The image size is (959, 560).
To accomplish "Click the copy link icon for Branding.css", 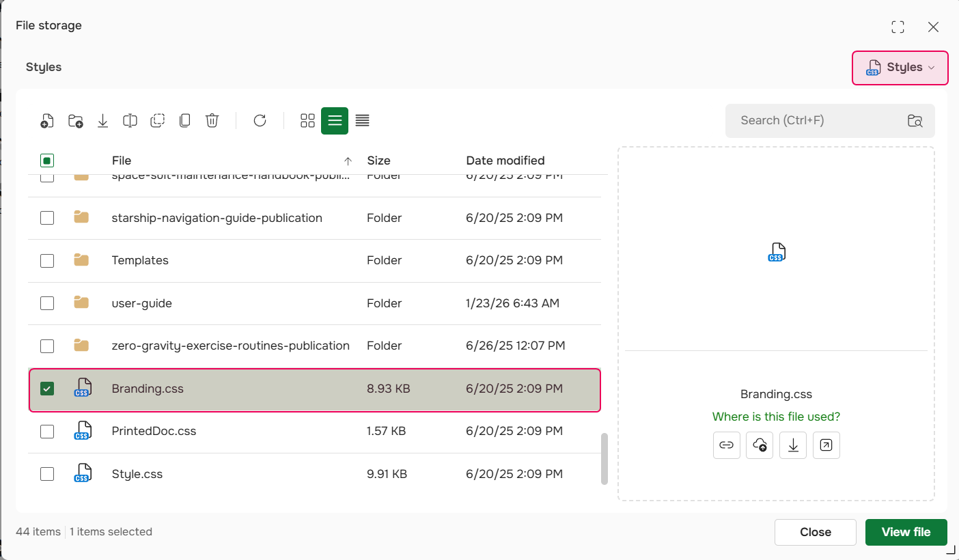I will [726, 445].
